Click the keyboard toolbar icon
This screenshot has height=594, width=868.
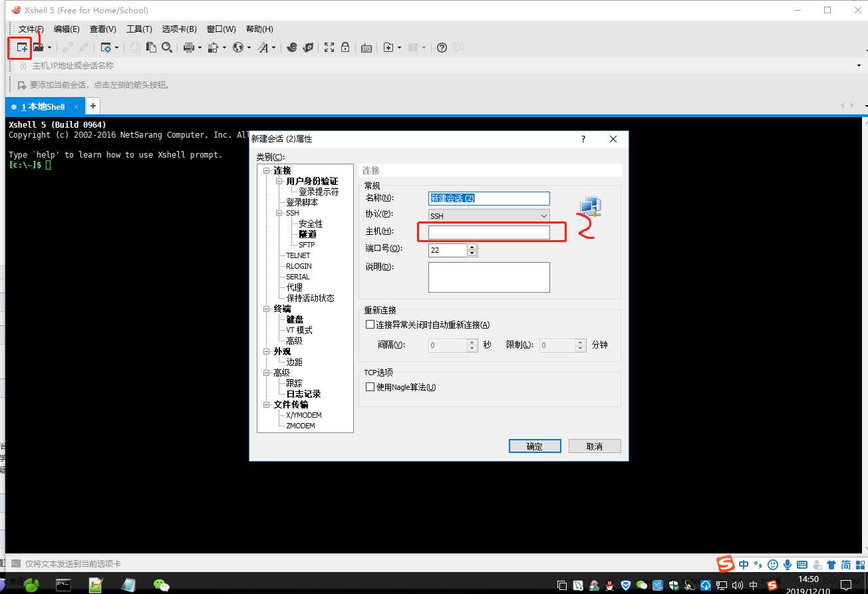366,47
